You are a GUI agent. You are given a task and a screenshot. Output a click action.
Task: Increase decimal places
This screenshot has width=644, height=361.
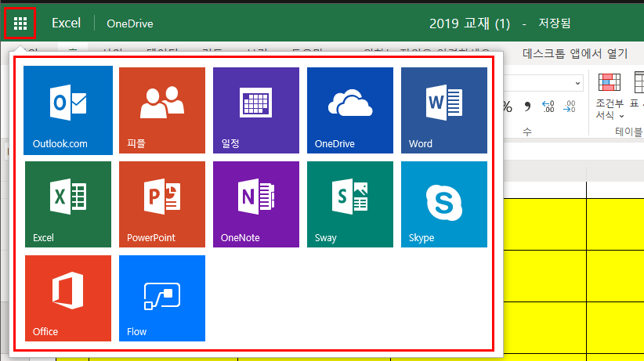tap(548, 106)
